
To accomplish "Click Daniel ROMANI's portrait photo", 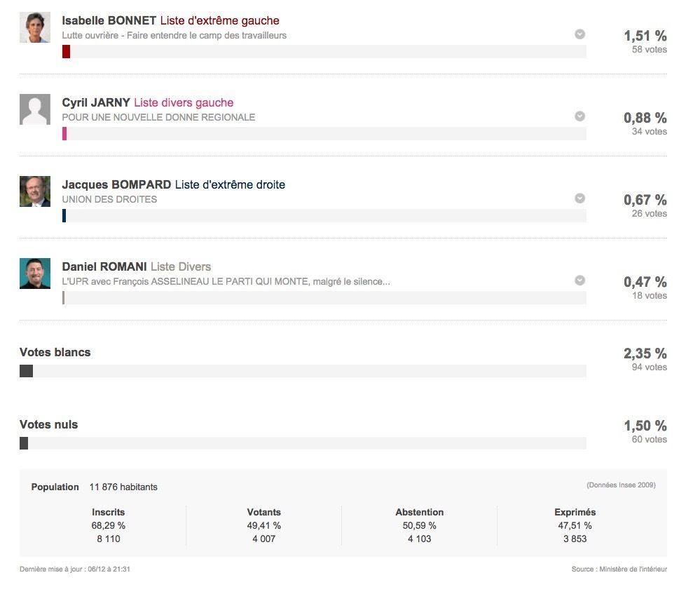I will coord(35,274).
